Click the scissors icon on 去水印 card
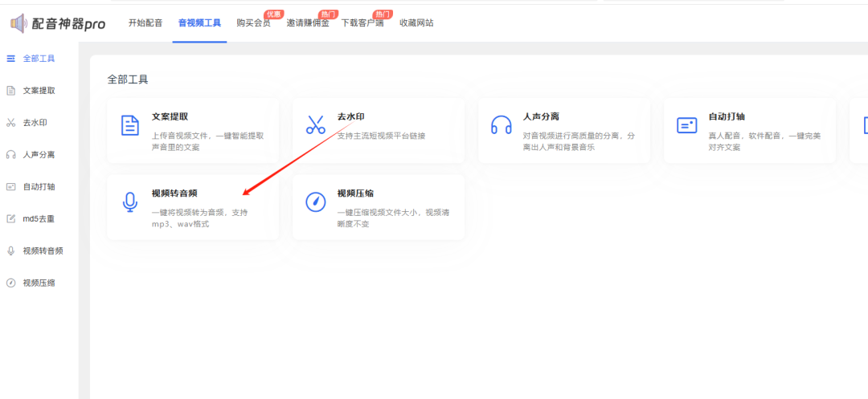The height and width of the screenshot is (399, 868). 315,125
